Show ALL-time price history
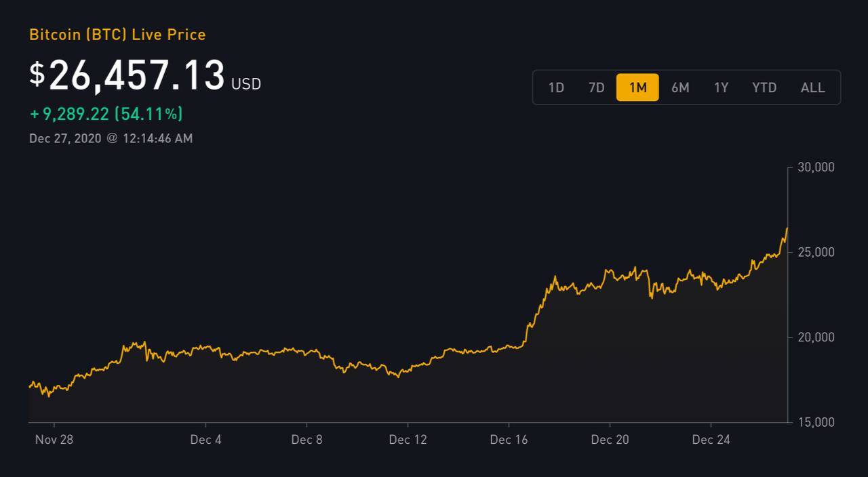The height and width of the screenshot is (477, 868). (812, 87)
